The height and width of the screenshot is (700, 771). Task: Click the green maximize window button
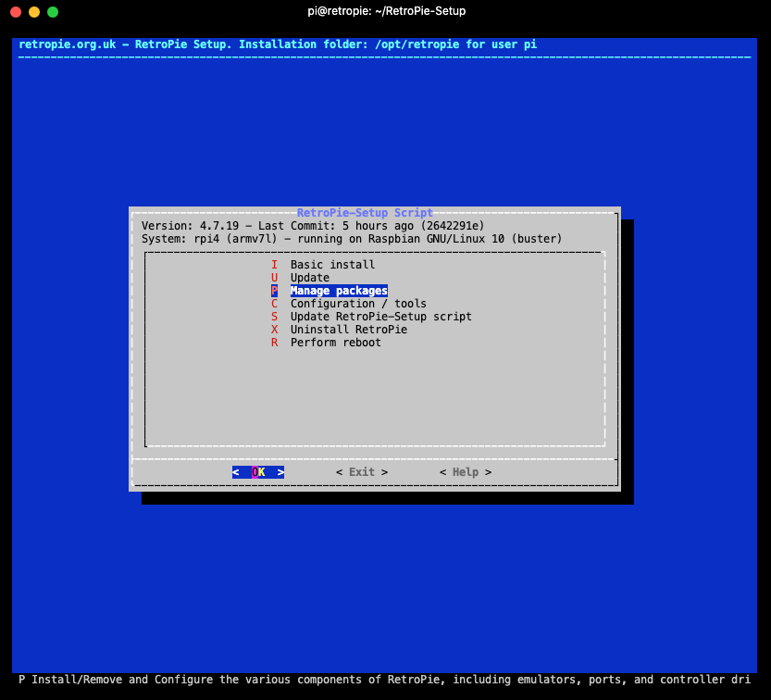coord(53,12)
